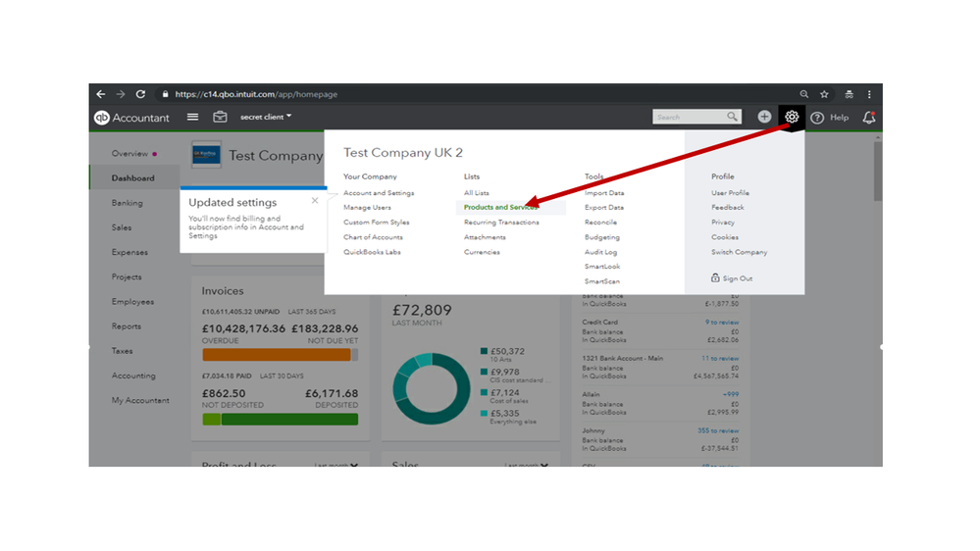Close the Updated settings popup
980x551 pixels.
click(x=315, y=201)
